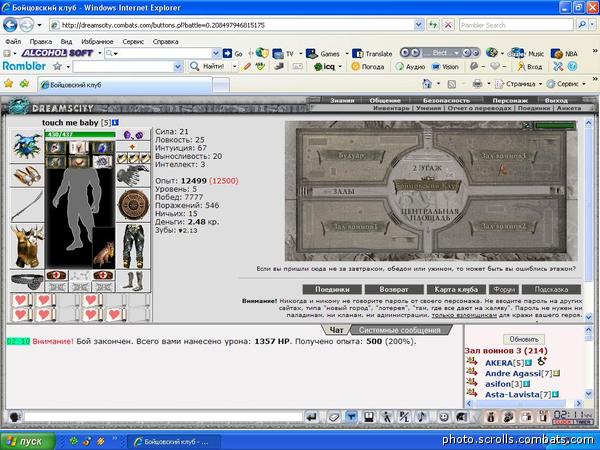
Task: Click the grey character silhouette
Action: 77,209
